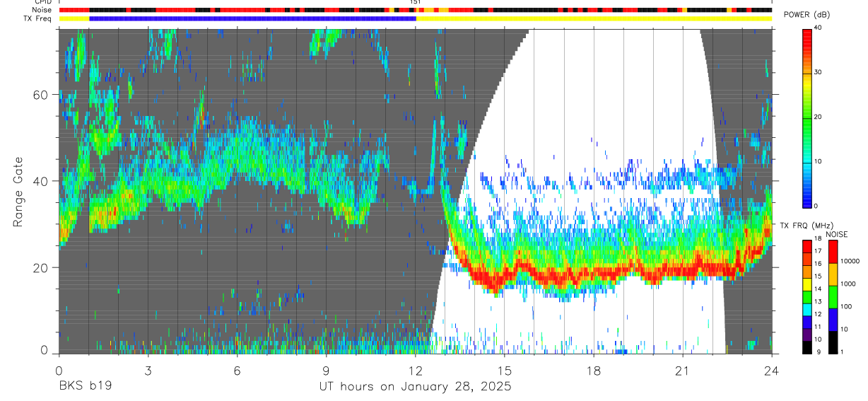Click the red top block of the NOISE legend
The image size is (868, 401).
tap(833, 252)
